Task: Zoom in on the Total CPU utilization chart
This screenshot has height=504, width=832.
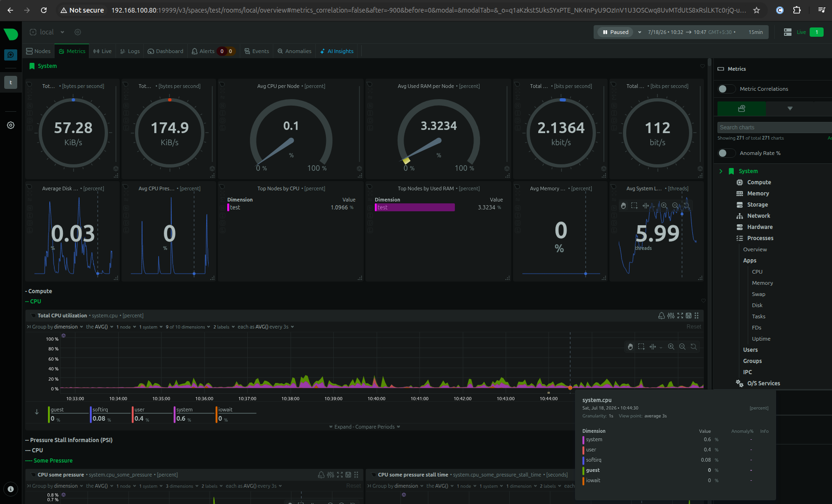Action: (x=671, y=347)
